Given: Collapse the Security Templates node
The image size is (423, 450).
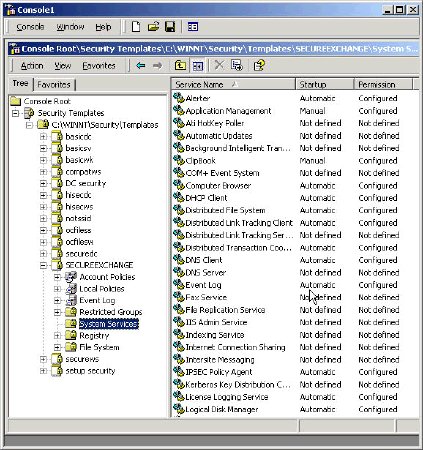Looking at the screenshot, I should tap(15, 113).
